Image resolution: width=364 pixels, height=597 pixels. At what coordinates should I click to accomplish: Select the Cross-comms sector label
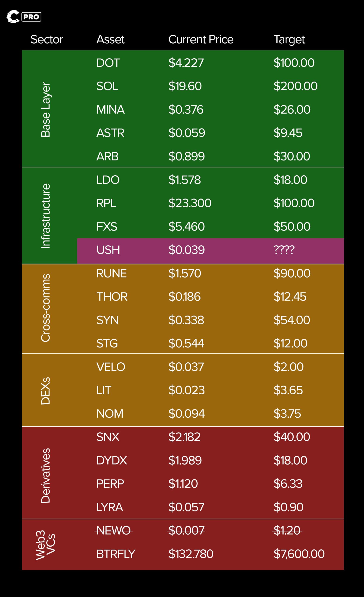coord(45,308)
